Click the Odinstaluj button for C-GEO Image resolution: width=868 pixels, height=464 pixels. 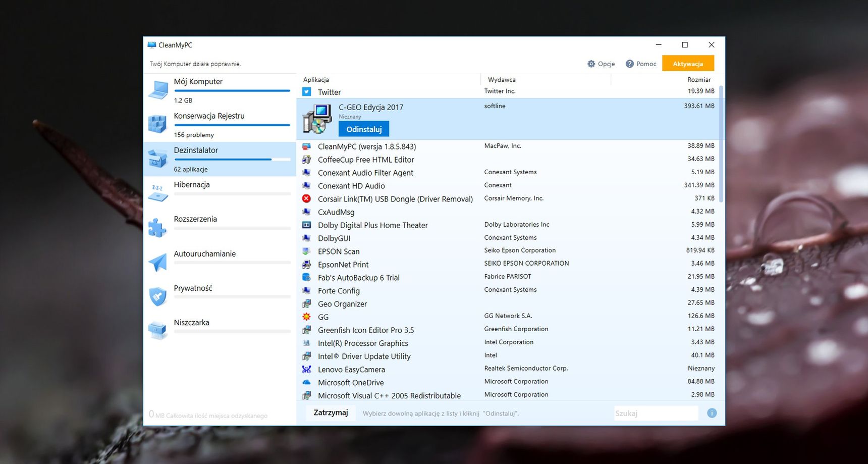point(364,129)
